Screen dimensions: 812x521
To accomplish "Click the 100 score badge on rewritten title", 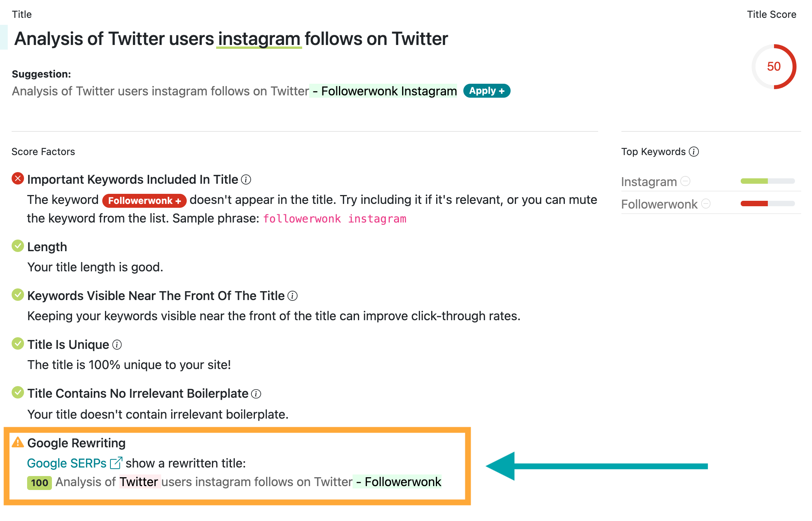I will (x=40, y=483).
